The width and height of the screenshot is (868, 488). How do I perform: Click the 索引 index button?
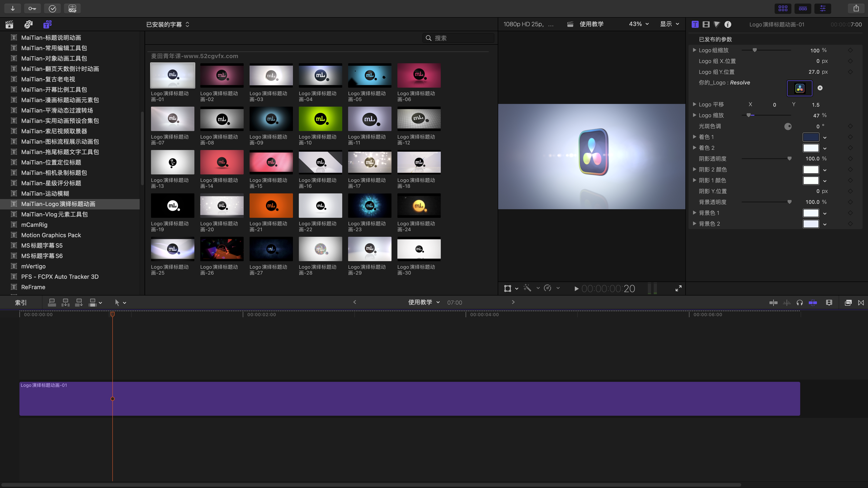[21, 303]
